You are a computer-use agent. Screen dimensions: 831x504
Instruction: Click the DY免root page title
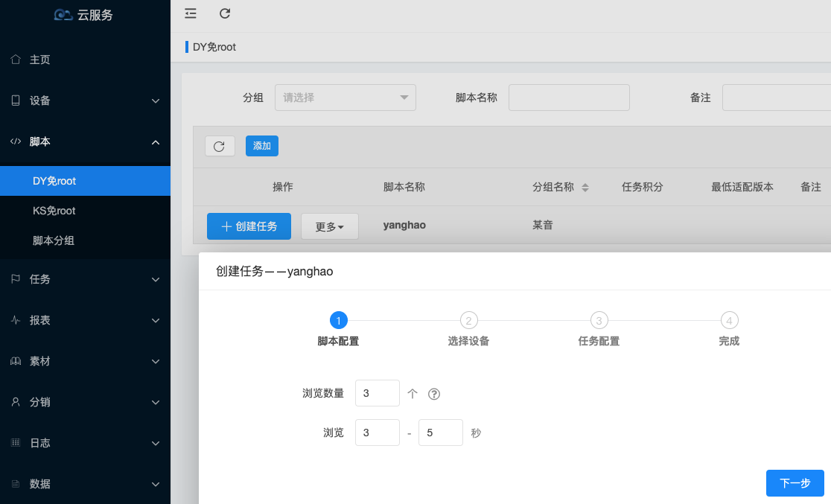click(x=214, y=47)
